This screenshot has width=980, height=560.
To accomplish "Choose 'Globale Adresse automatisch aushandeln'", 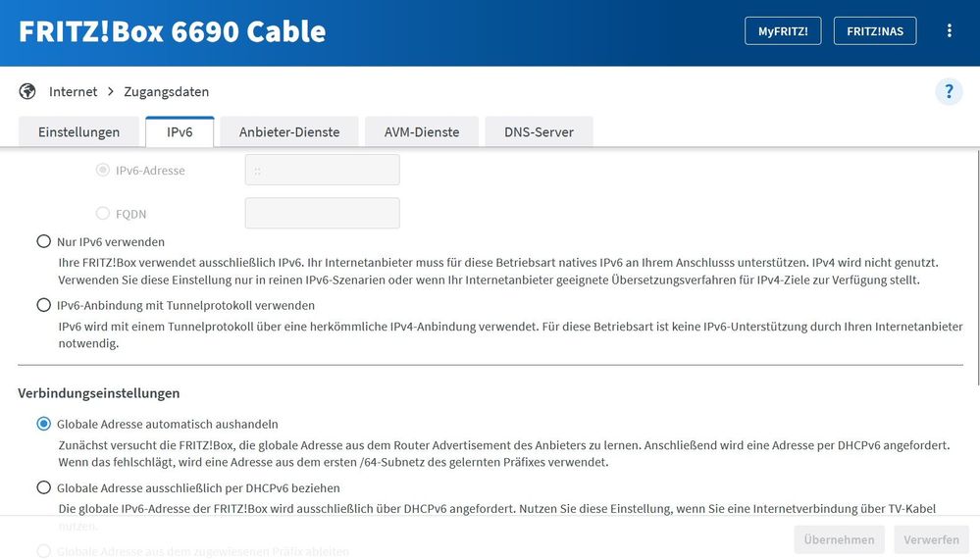I will click(43, 424).
